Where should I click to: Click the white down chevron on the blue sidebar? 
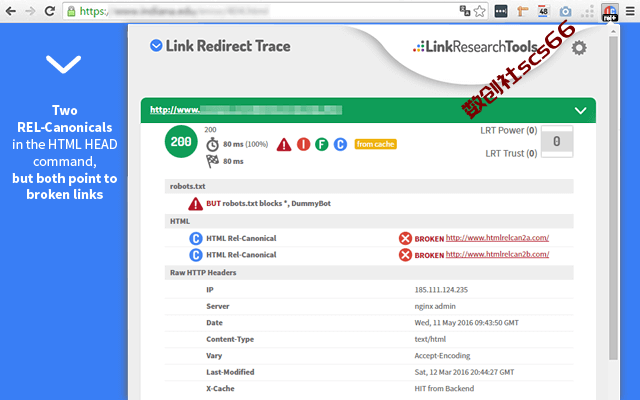(x=63, y=64)
